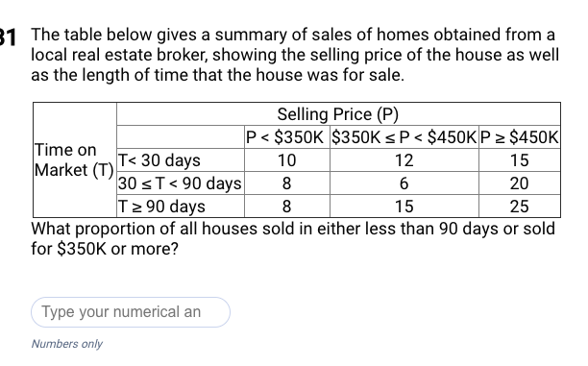Select the 'P ≥ $450K' column header
The image size is (588, 366).
point(520,137)
